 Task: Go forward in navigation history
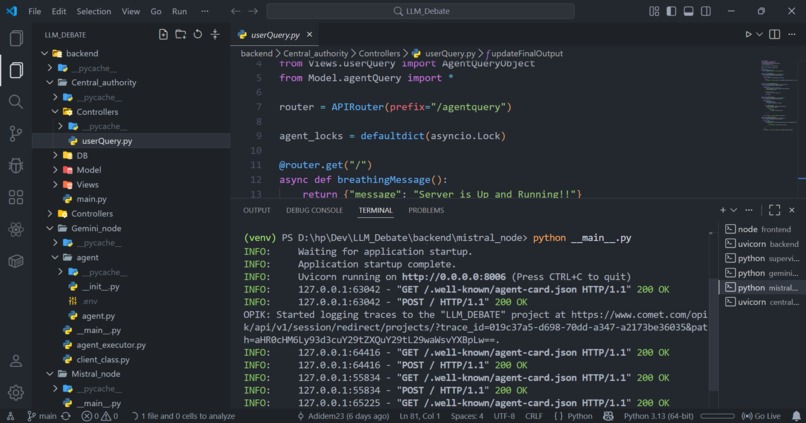coord(253,11)
